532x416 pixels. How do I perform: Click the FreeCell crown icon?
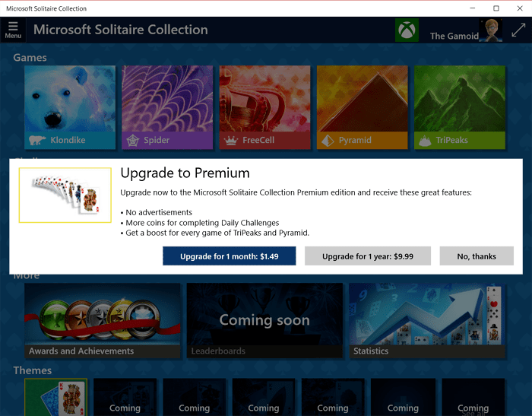(x=230, y=141)
